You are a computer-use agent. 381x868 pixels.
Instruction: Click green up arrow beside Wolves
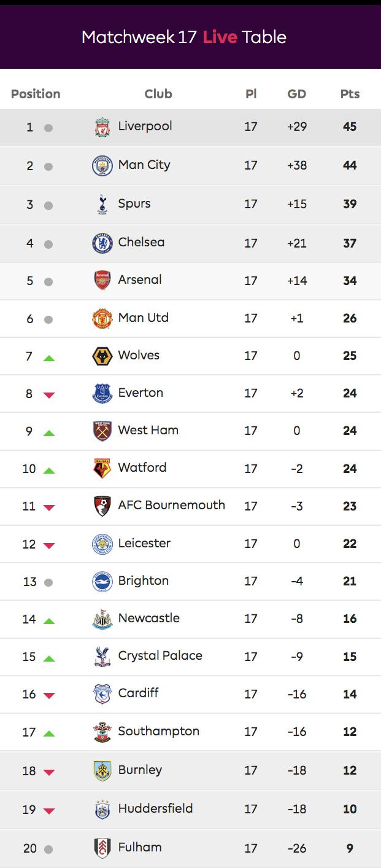[x=49, y=358]
